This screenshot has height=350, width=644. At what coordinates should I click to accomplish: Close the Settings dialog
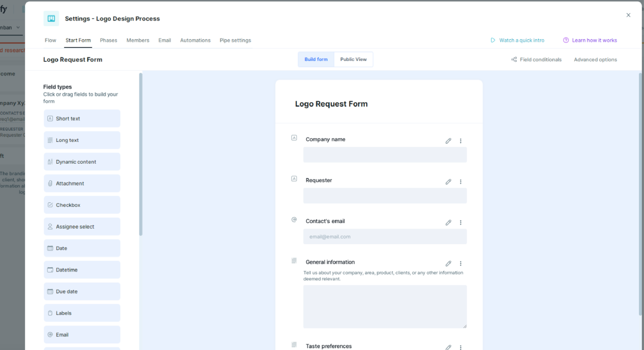click(628, 15)
